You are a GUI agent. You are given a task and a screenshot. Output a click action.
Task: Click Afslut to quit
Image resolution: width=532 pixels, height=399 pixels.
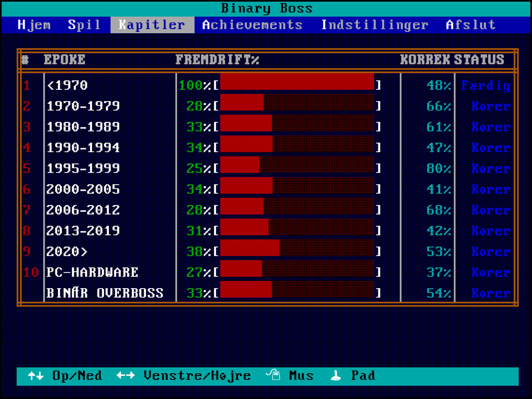pos(470,25)
